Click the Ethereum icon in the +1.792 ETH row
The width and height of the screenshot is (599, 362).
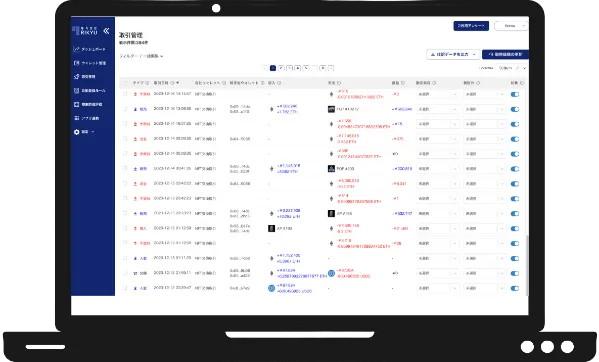(272, 109)
